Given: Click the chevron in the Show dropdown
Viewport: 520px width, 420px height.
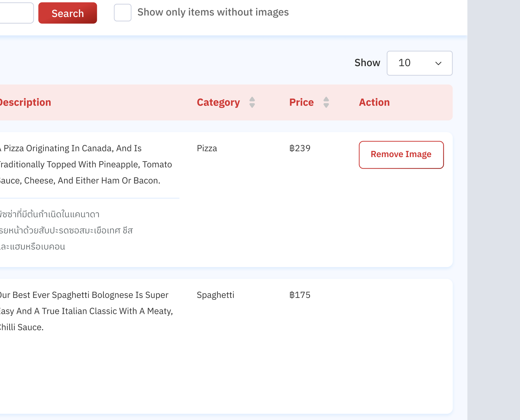Looking at the screenshot, I should (x=438, y=63).
